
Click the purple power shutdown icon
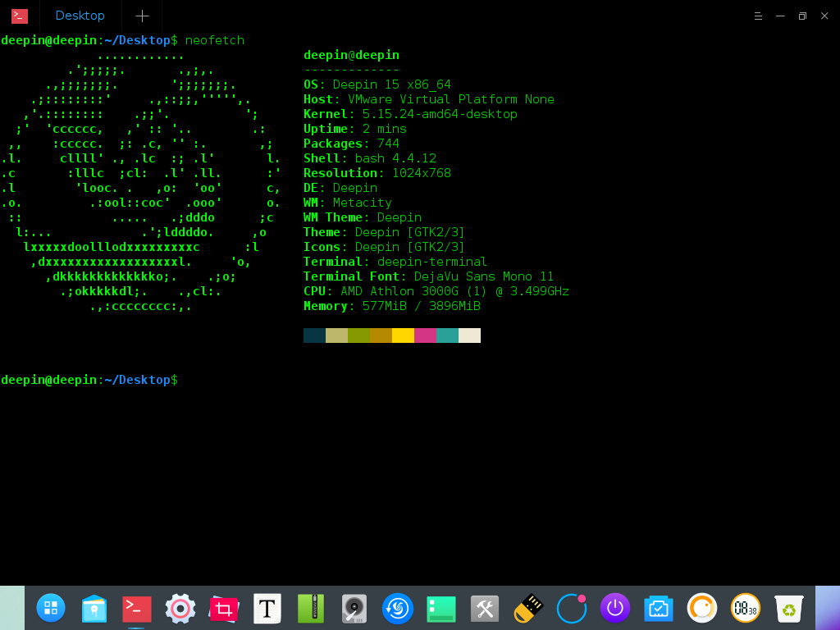(615, 608)
